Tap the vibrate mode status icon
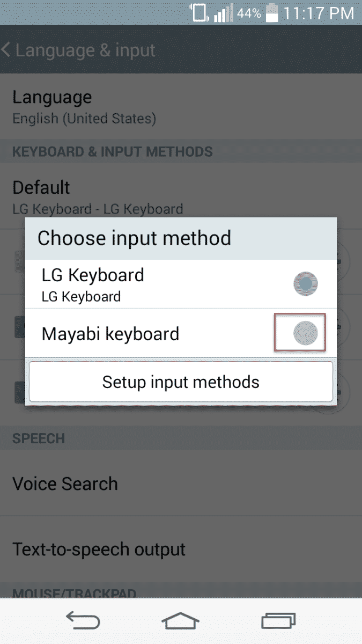 tap(198, 13)
